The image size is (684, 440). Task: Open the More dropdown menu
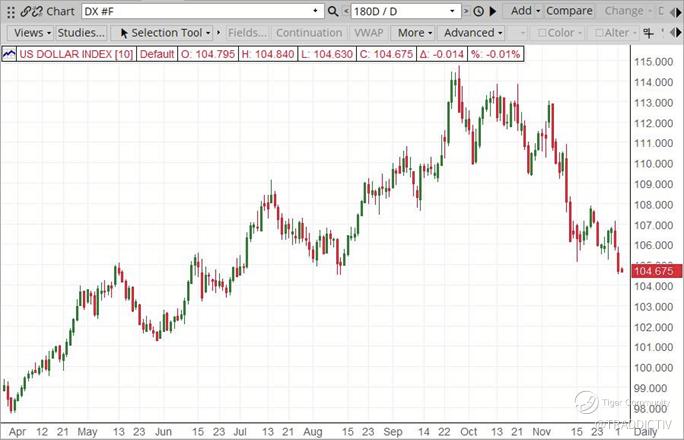pos(414,33)
